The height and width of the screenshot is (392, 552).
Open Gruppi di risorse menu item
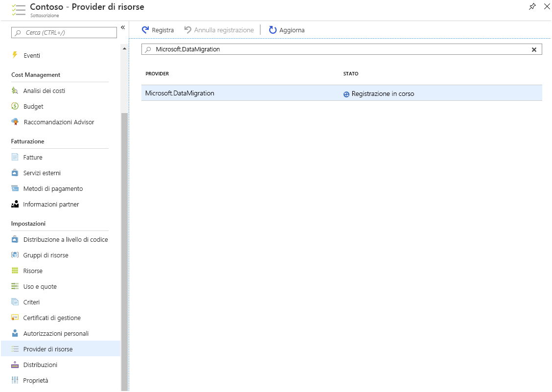point(46,255)
